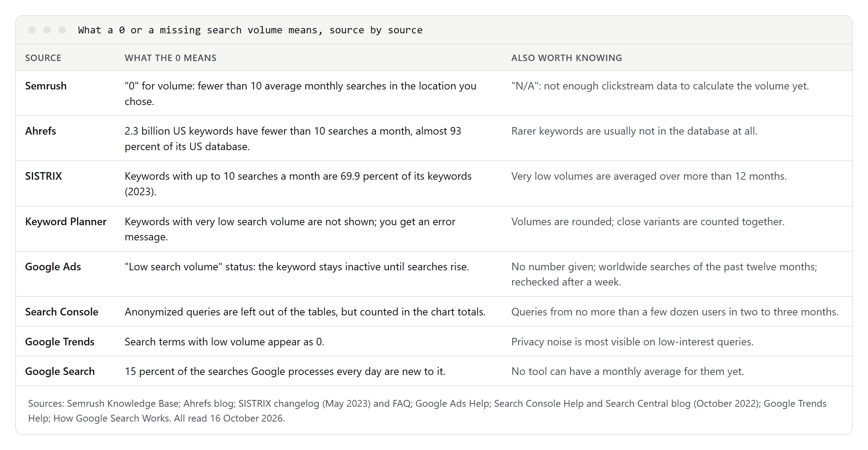The width and height of the screenshot is (868, 450).
Task: Click the "Low search volume" status cell
Action: pyautogui.click(x=297, y=267)
